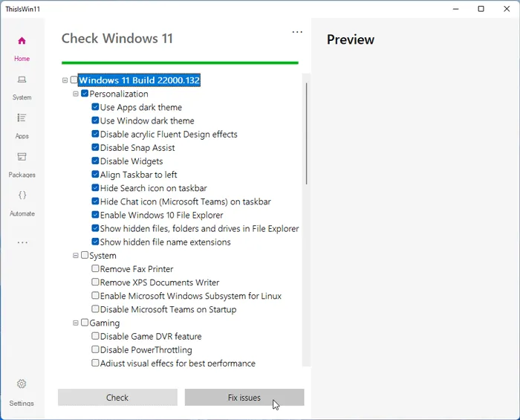Select the Windows 11 Build 22000.132 node
The height and width of the screenshot is (420, 520).
click(x=139, y=80)
